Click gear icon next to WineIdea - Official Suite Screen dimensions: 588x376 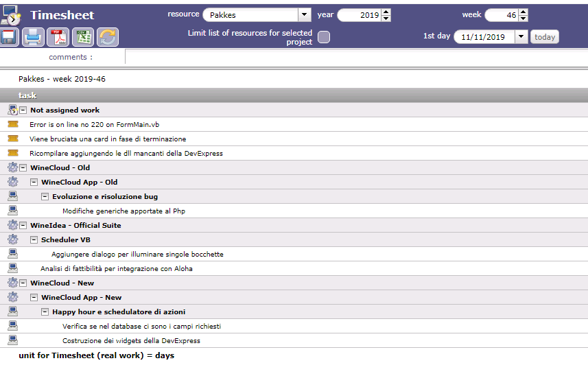click(x=12, y=225)
